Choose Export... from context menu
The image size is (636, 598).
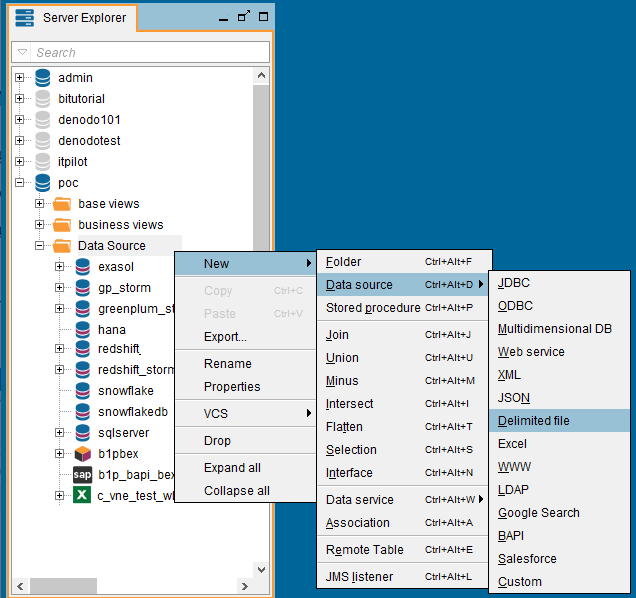(x=245, y=337)
